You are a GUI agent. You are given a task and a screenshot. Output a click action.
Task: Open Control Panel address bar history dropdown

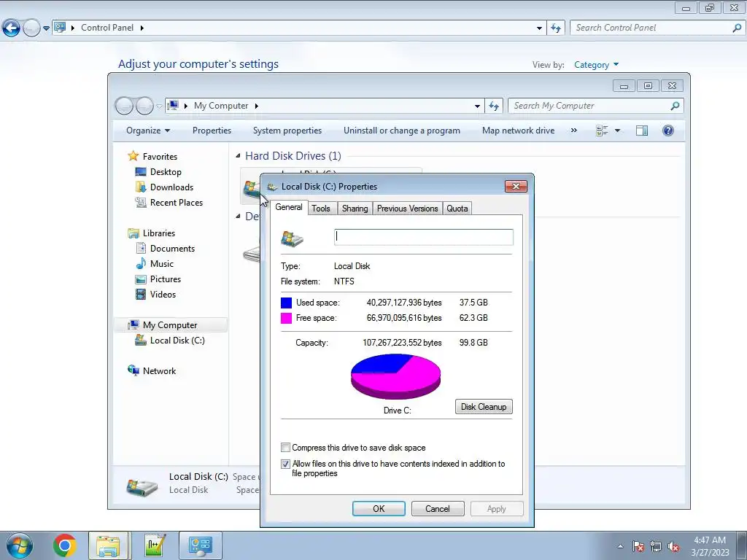(539, 28)
